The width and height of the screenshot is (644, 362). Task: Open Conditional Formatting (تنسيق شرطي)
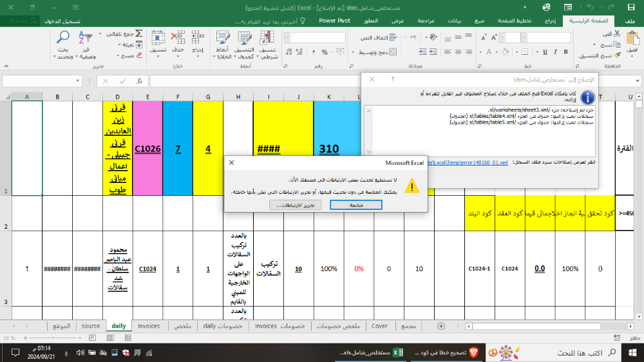(267, 45)
